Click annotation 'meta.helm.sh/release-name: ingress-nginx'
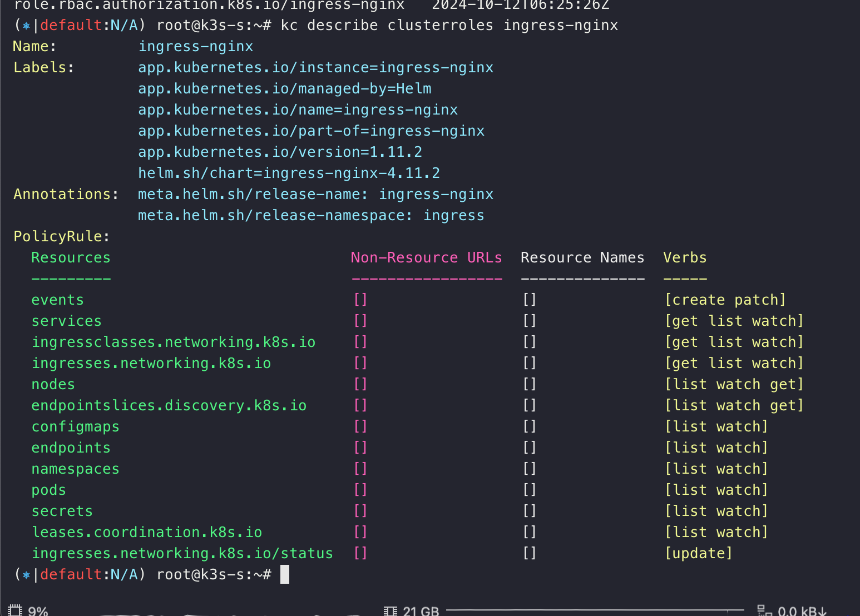Image resolution: width=860 pixels, height=616 pixels. pyautogui.click(x=316, y=195)
